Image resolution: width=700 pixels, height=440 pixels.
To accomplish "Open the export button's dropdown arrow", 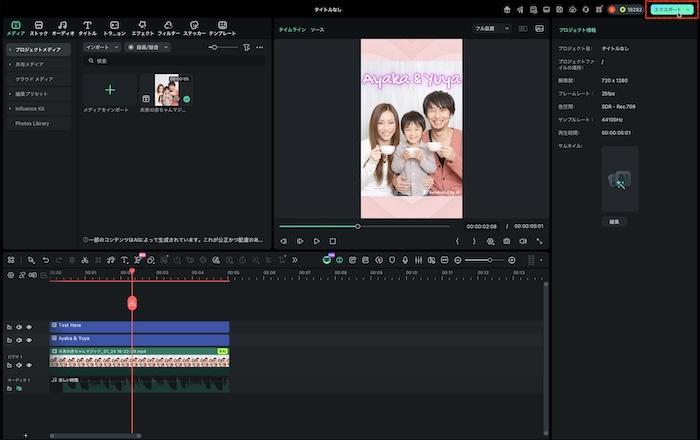I will pos(688,9).
